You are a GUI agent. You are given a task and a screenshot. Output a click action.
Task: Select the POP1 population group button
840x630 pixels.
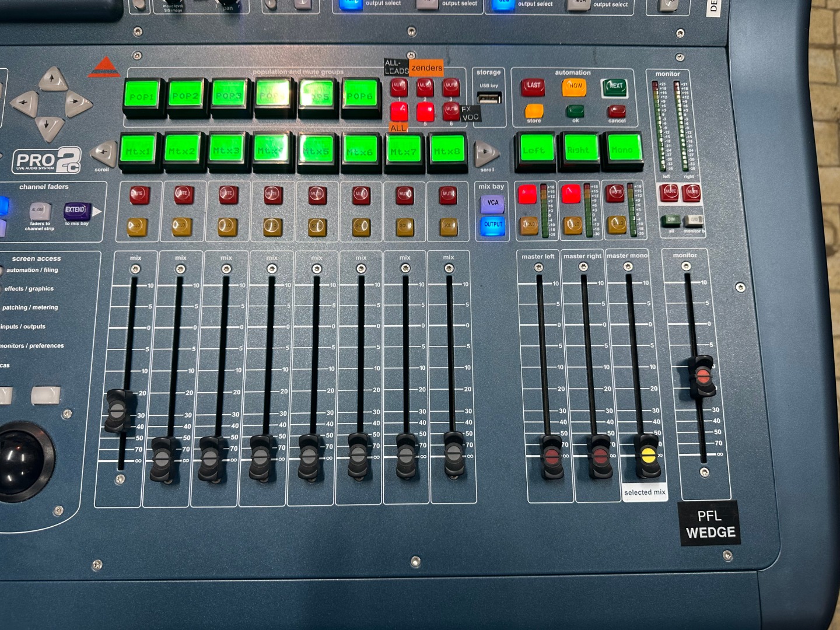click(142, 97)
